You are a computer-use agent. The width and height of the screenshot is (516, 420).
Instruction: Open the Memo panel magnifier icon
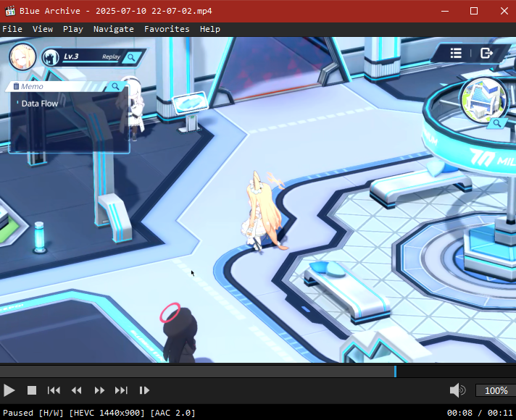click(x=115, y=86)
